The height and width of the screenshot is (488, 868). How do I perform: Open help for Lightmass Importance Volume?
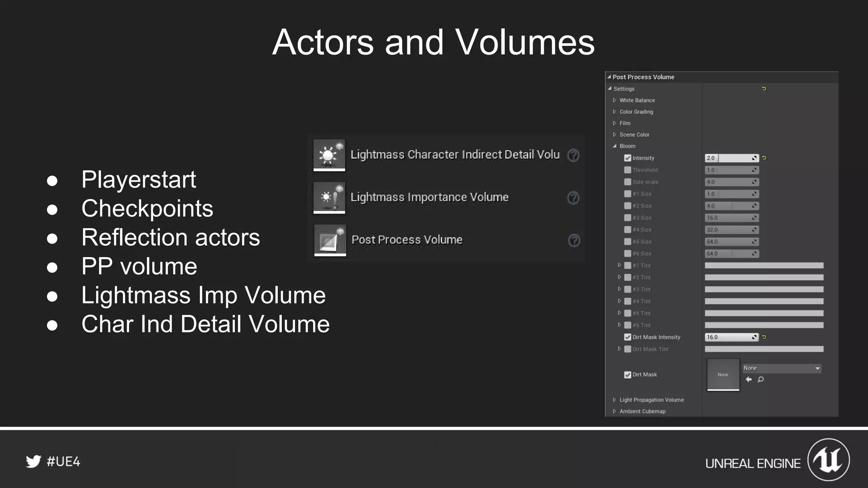(573, 198)
